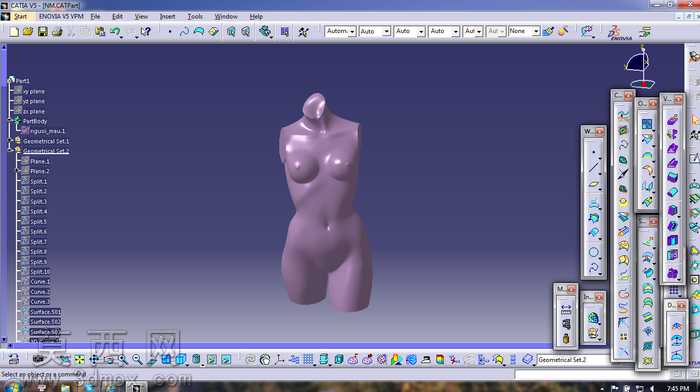
Task: Open the 'Autom.' color dropdown in graphic properties
Action: point(340,31)
